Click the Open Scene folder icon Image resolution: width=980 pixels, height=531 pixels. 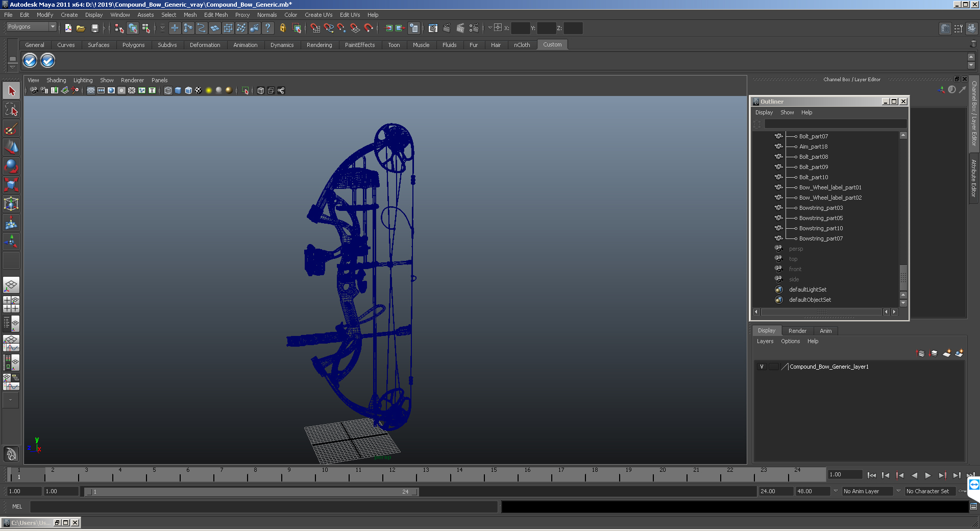pyautogui.click(x=81, y=28)
